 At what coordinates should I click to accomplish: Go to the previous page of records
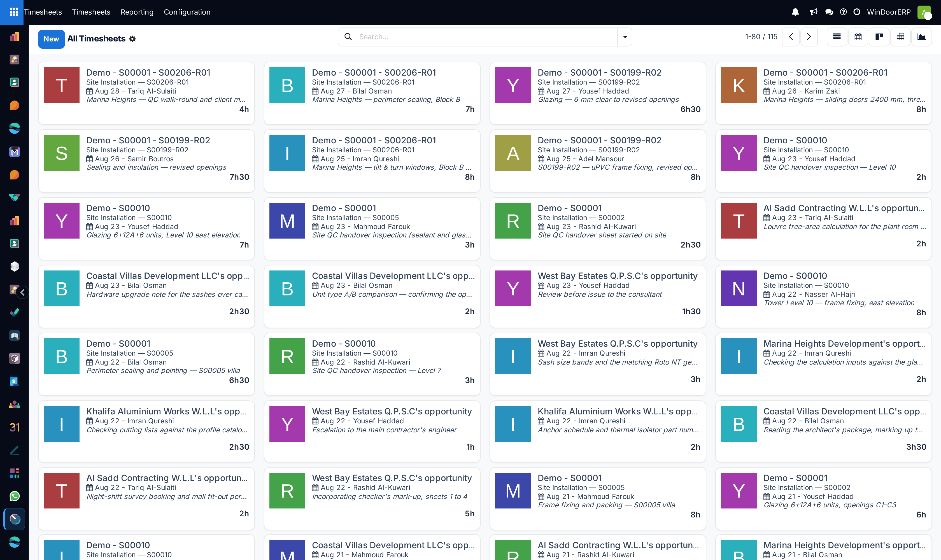pyautogui.click(x=791, y=37)
